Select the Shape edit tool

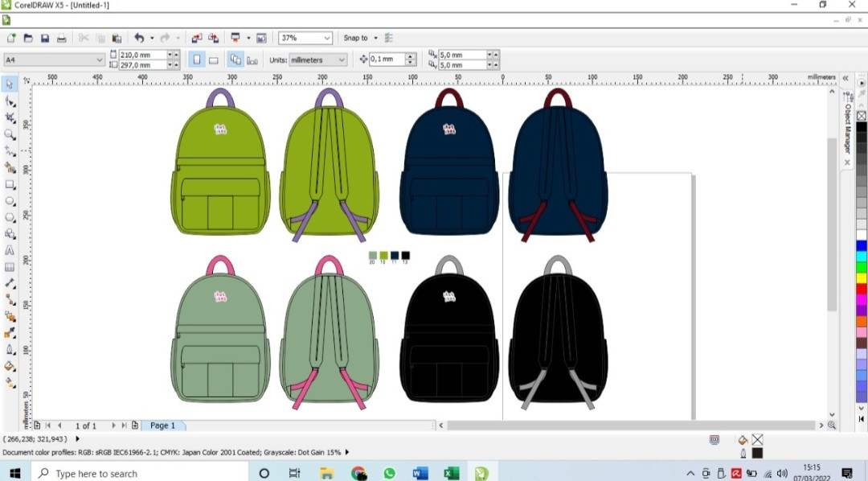(10, 101)
